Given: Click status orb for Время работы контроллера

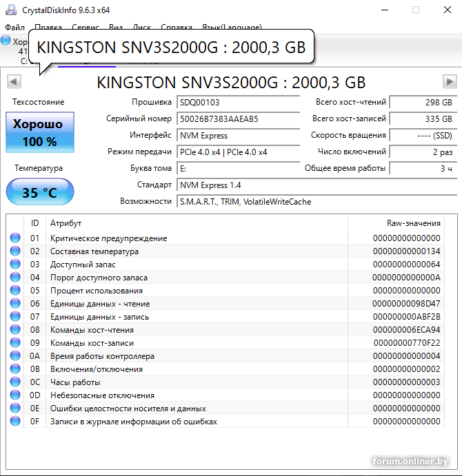Looking at the screenshot, I should point(15,355).
